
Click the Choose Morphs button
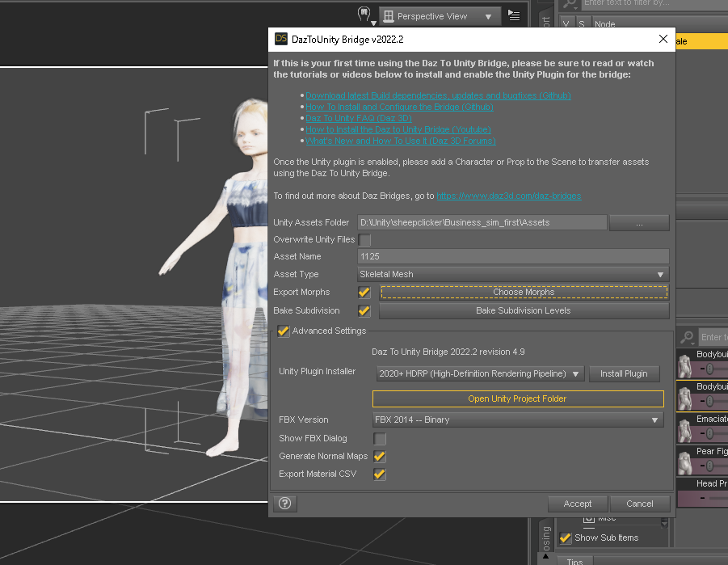[x=524, y=292]
